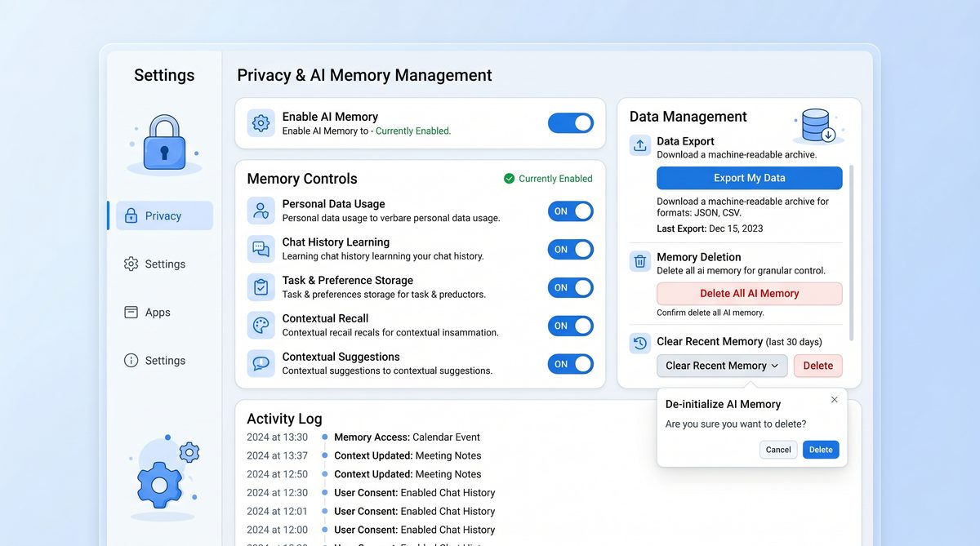Click the Contextual Suggestions speech bubble icon
980x546 pixels.
pyautogui.click(x=261, y=363)
